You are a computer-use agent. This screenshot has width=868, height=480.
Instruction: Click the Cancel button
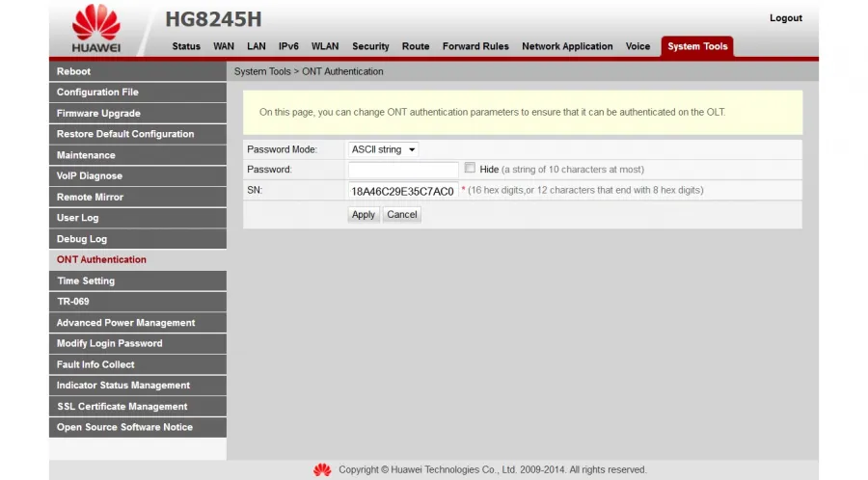[402, 215]
